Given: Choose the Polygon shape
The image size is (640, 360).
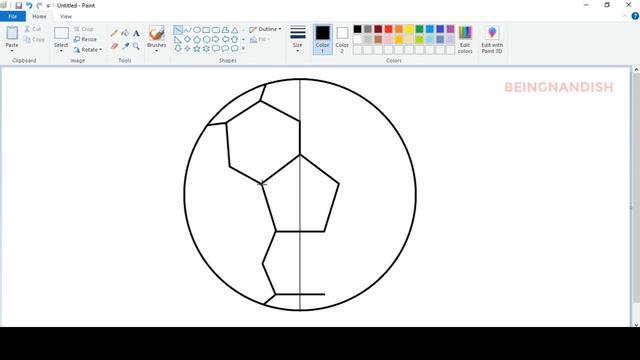Looking at the screenshot, I should pos(225,30).
